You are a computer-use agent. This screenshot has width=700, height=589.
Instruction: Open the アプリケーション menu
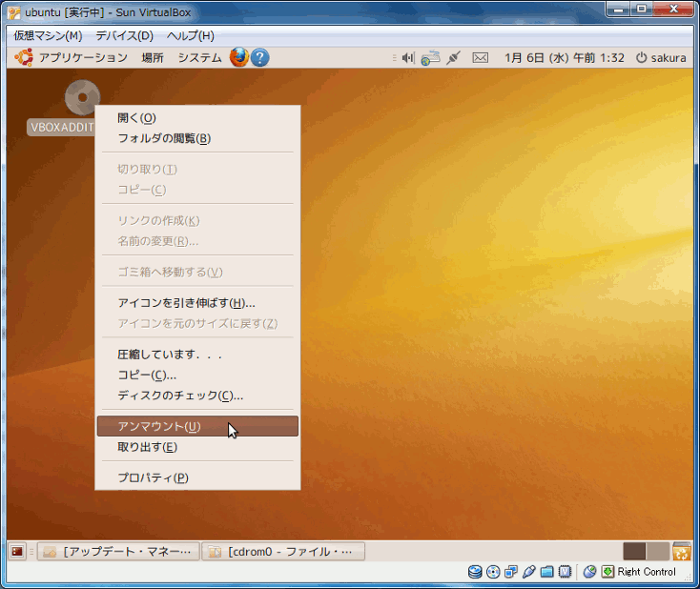(82, 58)
